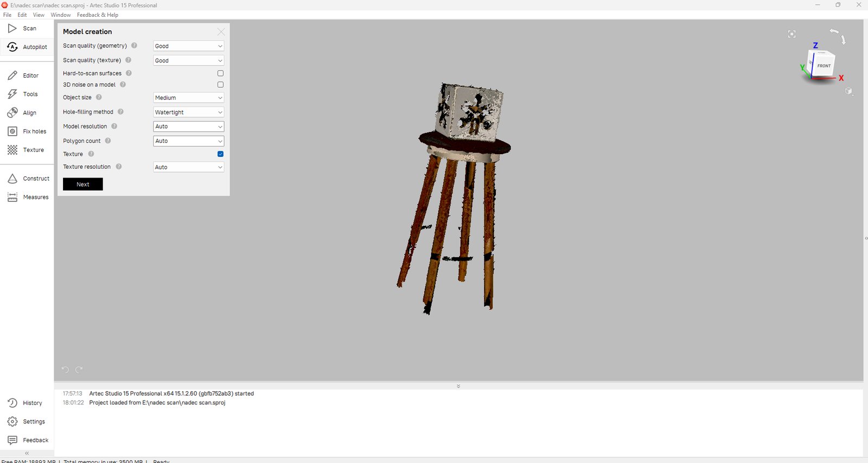Click the redo arrow in viewport

coord(79,370)
